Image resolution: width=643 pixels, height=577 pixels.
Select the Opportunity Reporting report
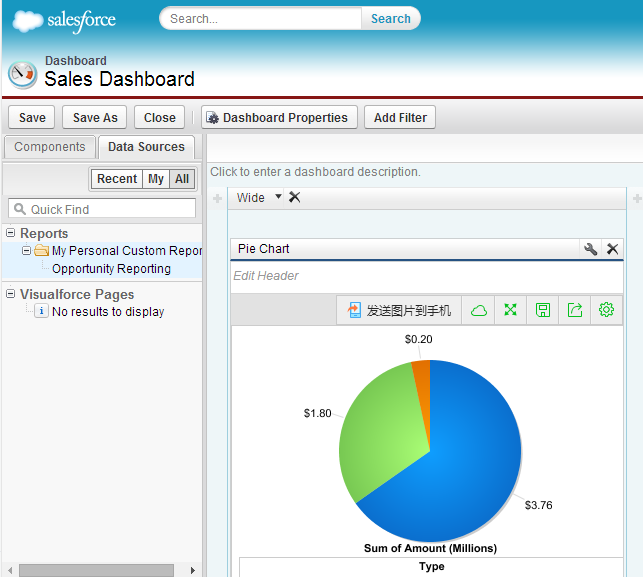pyautogui.click(x=111, y=269)
